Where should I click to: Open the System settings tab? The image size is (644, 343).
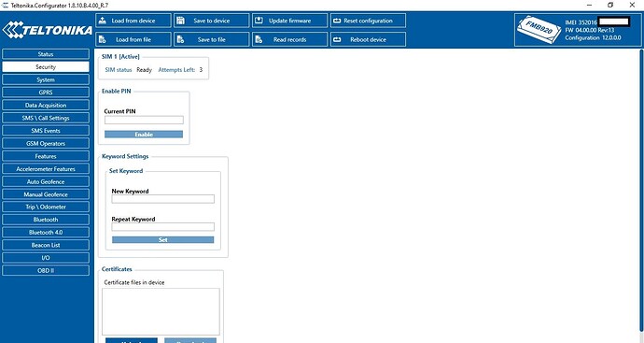tap(46, 79)
